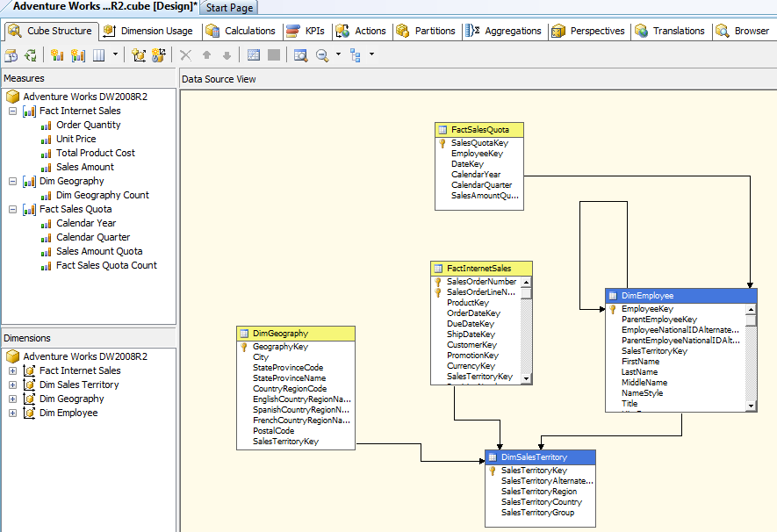This screenshot has height=532, width=777.
Task: Click the Add Cube Dimension toolbar icon
Action: [139, 55]
